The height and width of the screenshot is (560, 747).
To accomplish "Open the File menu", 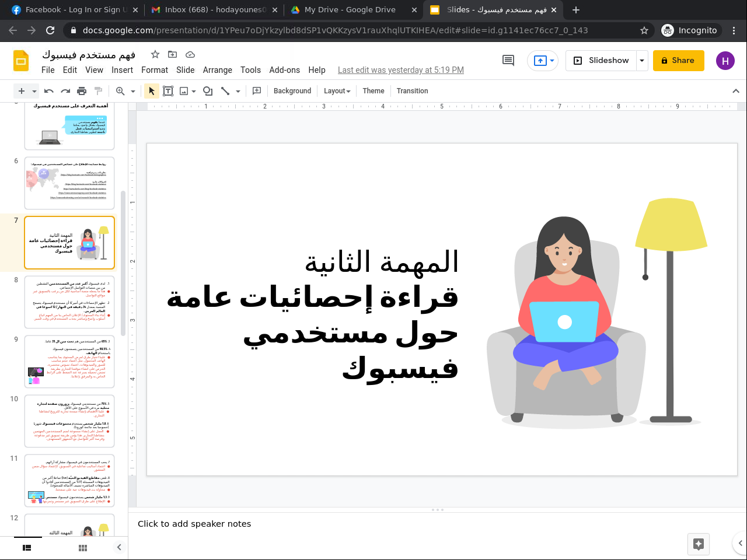I will tap(48, 70).
